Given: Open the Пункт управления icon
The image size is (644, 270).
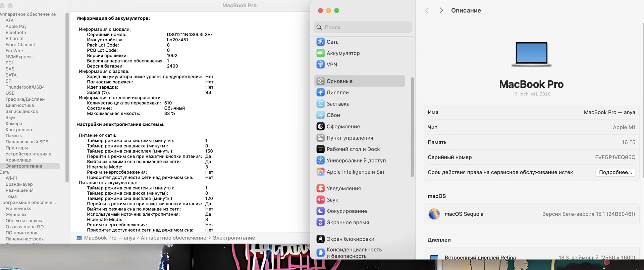Looking at the screenshot, I should pos(321,138).
